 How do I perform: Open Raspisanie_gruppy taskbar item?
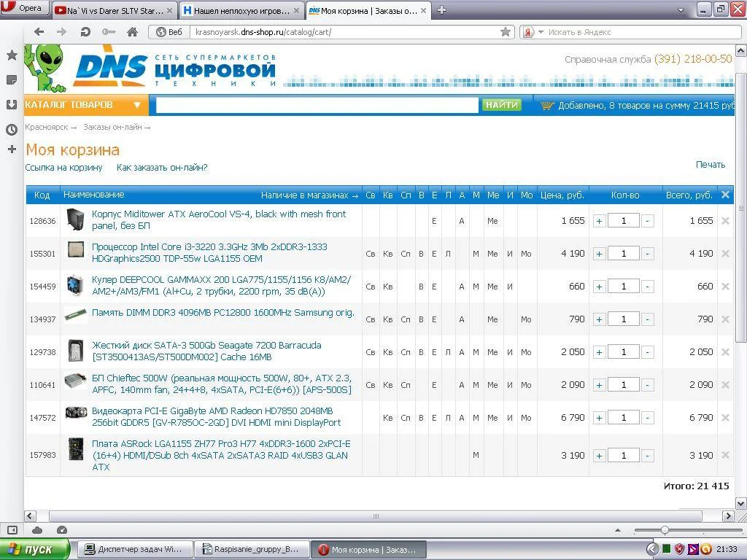pyautogui.click(x=252, y=549)
